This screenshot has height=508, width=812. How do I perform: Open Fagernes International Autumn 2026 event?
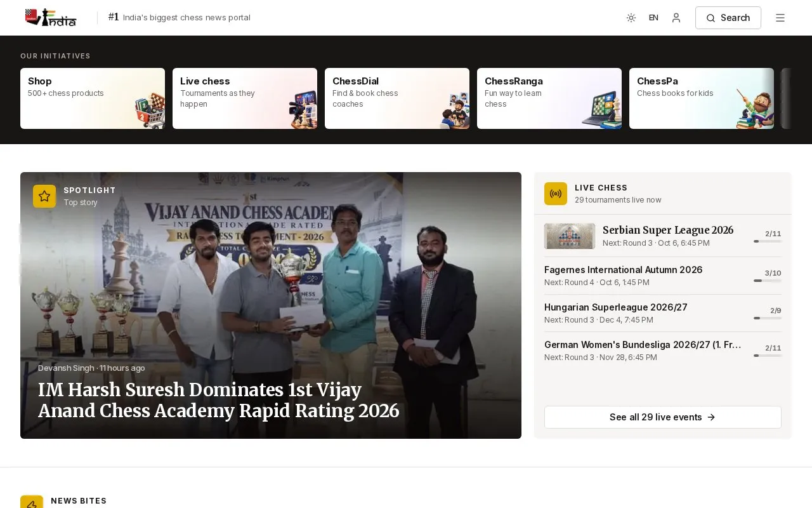pyautogui.click(x=663, y=276)
